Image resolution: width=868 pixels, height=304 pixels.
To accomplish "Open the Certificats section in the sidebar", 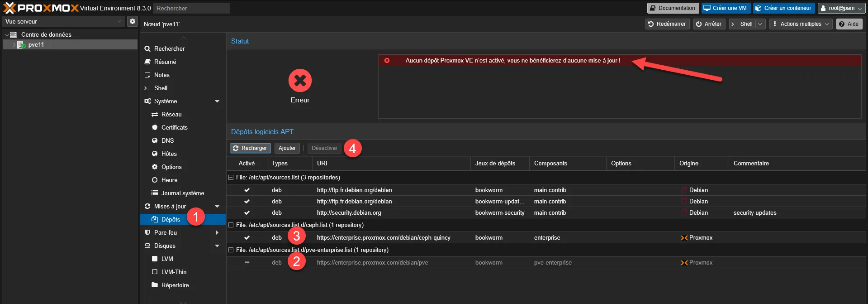I will point(174,127).
